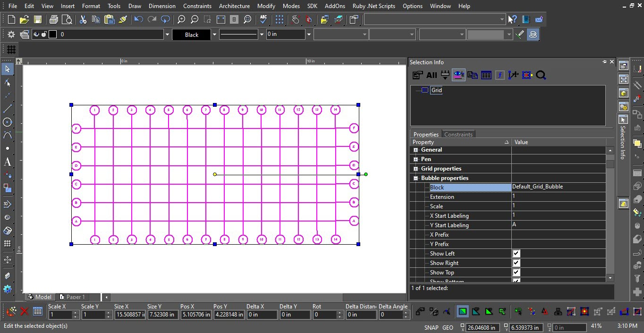Image resolution: width=644 pixels, height=333 pixels.
Task: Click the Drawing Setup gear icon
Action: click(x=11, y=34)
